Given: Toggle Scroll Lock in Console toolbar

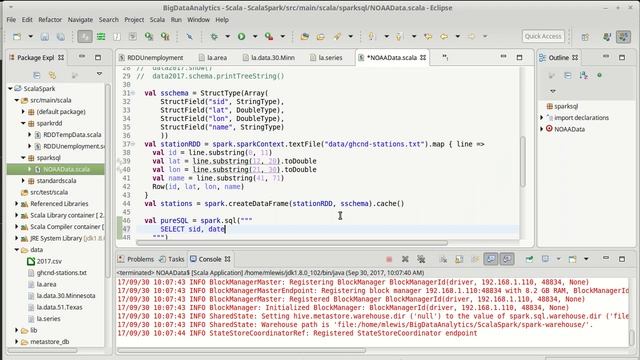Looking at the screenshot, I should click(x=459, y=259).
